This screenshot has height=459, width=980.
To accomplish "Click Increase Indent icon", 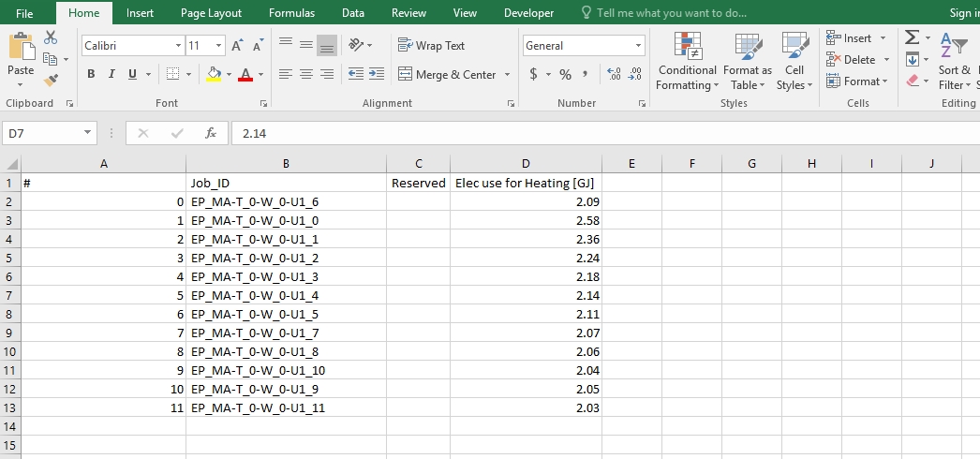I will pyautogui.click(x=377, y=74).
